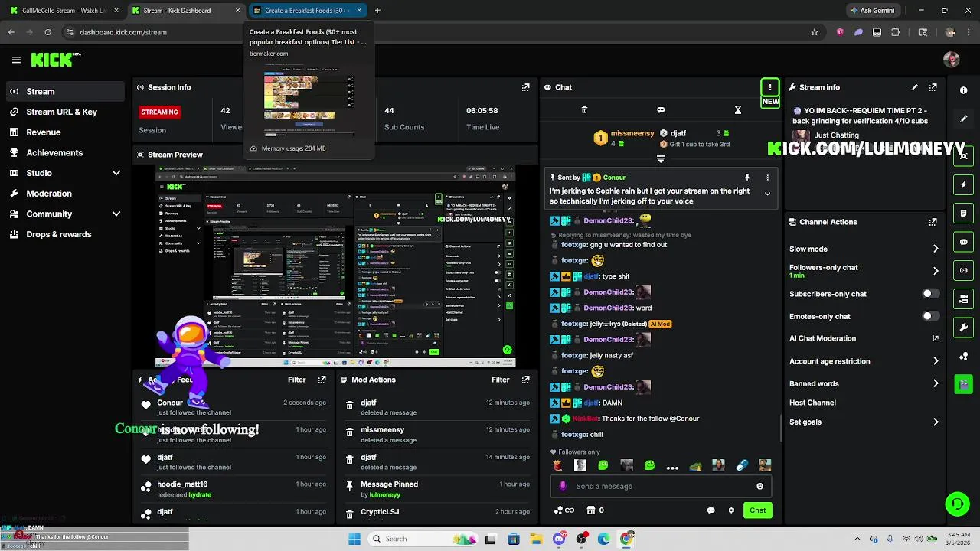Click Filter in Activity Feed panel
Viewport: 980px width, 551px height.
coord(296,380)
